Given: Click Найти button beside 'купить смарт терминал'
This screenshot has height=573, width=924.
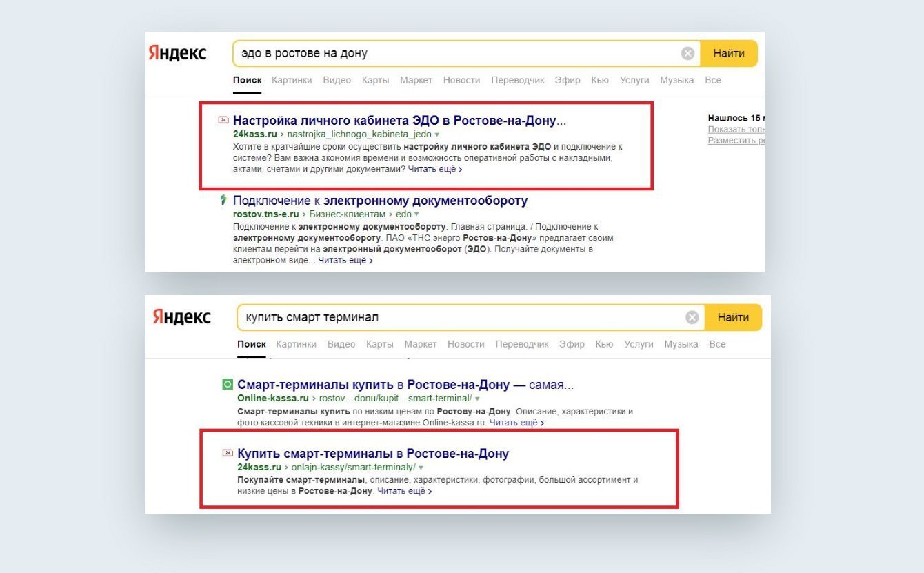Looking at the screenshot, I should pyautogui.click(x=733, y=317).
